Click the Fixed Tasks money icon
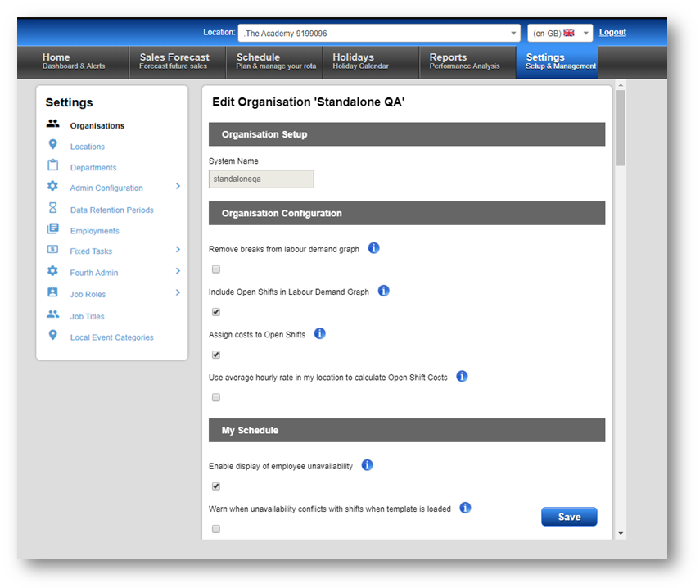This screenshot has width=700, height=588. click(x=53, y=250)
